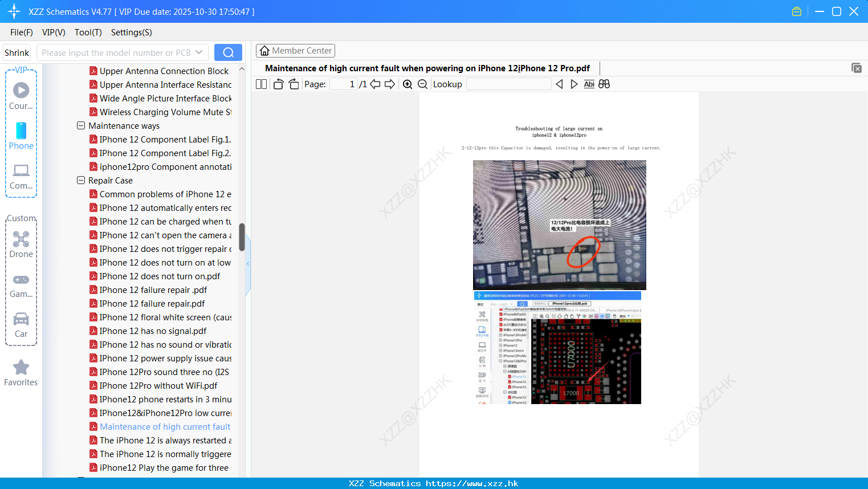Open the Tool menu
The height and width of the screenshot is (489, 868).
(x=88, y=32)
